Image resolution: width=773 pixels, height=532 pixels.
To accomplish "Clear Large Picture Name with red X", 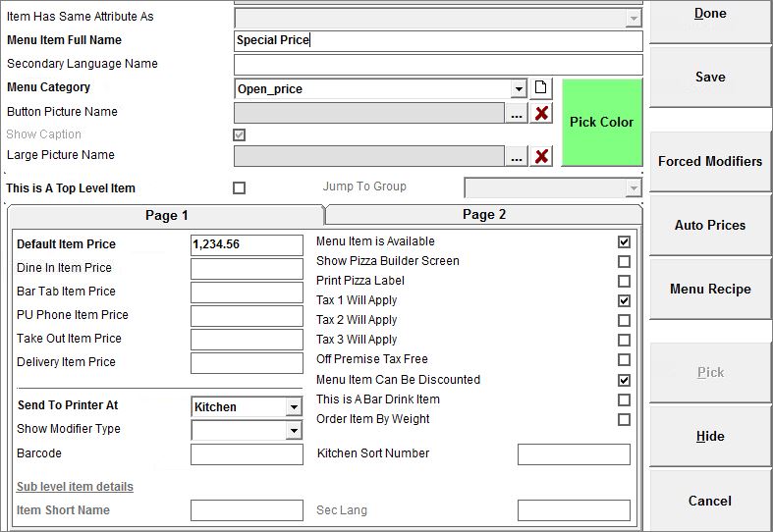I will 541,156.
